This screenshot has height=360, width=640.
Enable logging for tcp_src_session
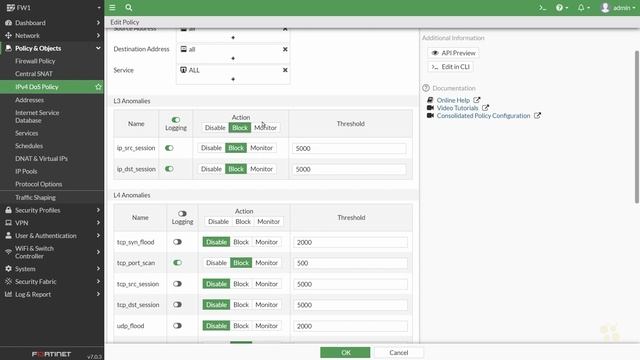tap(177, 284)
